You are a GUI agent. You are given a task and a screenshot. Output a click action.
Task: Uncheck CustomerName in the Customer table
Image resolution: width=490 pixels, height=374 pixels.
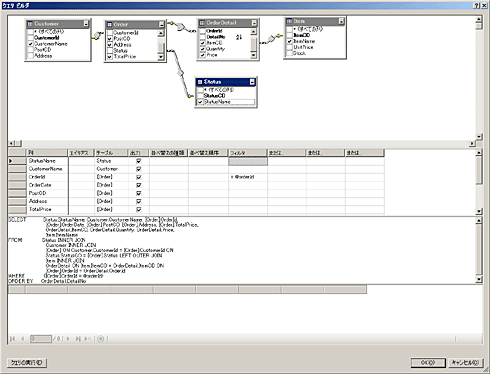click(31, 44)
